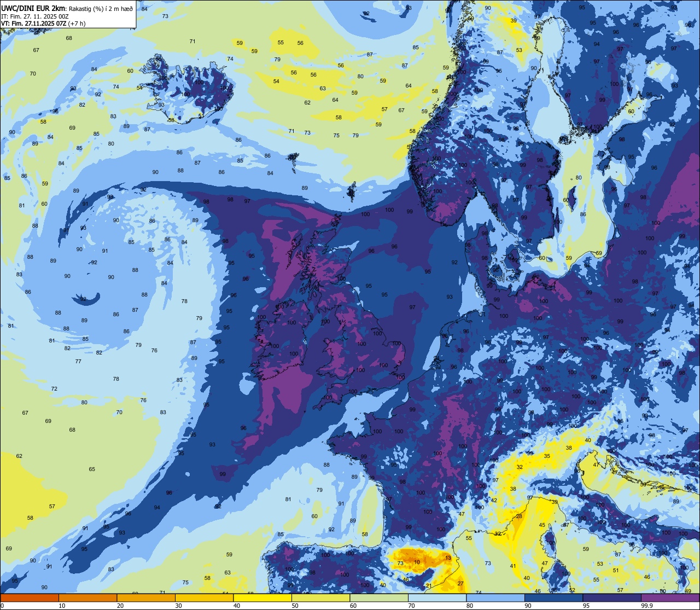Image resolution: width=700 pixels, height=610 pixels.
Task: Click the 0–10 dark orange legend swatch
Action: tap(30, 597)
